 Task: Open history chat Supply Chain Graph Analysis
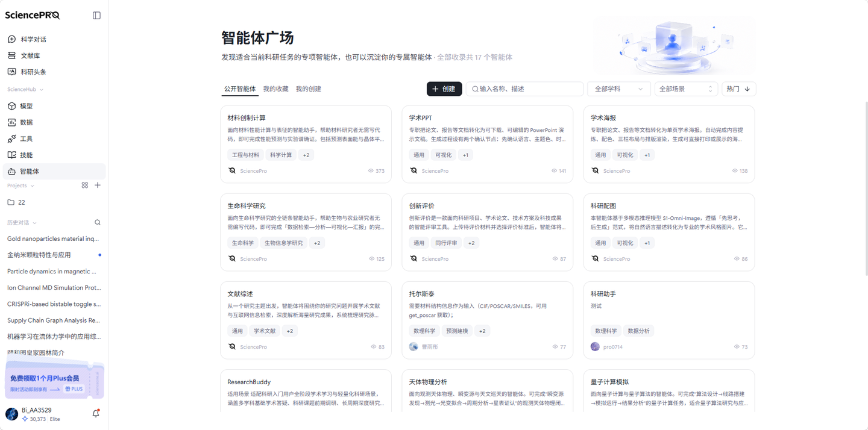pos(54,320)
